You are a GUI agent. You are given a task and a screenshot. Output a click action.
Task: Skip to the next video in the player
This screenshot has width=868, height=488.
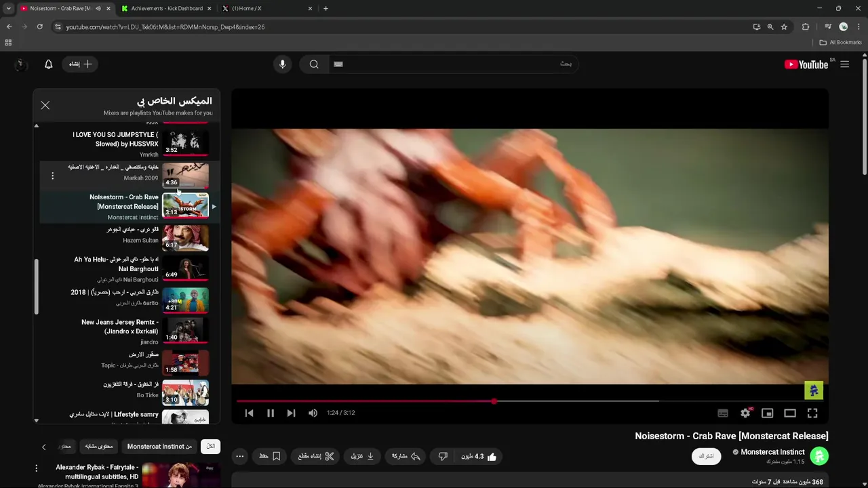pyautogui.click(x=291, y=413)
